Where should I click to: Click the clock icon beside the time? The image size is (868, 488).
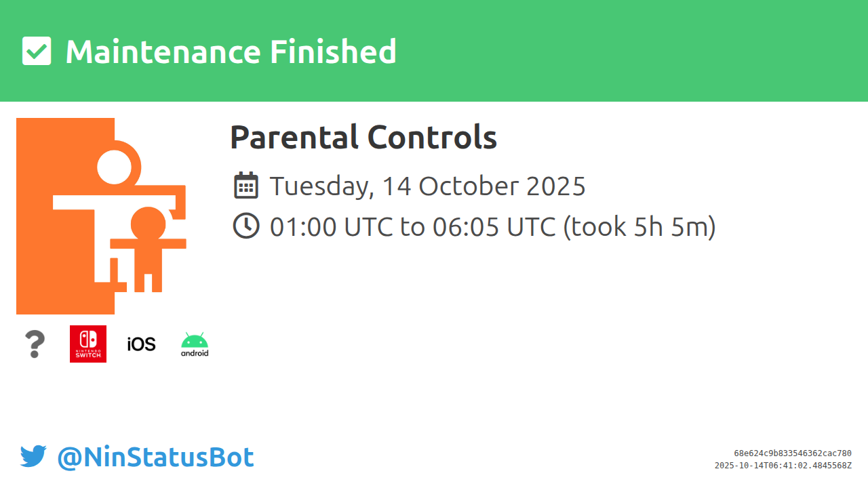(246, 226)
